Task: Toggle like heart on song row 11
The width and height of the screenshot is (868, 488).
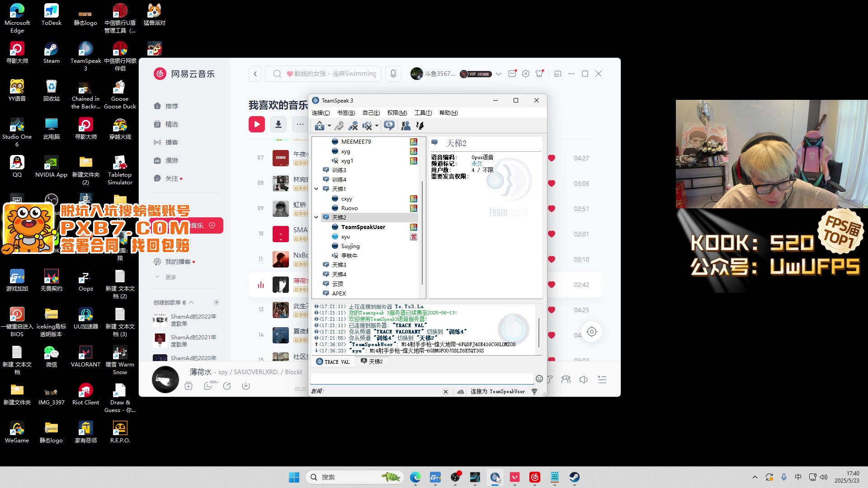Action: tap(552, 259)
